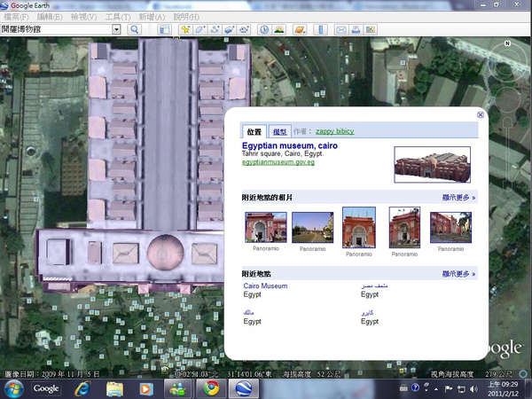This screenshot has height=399, width=532.
Task: Open author link zappy bibicy
Action: click(335, 131)
